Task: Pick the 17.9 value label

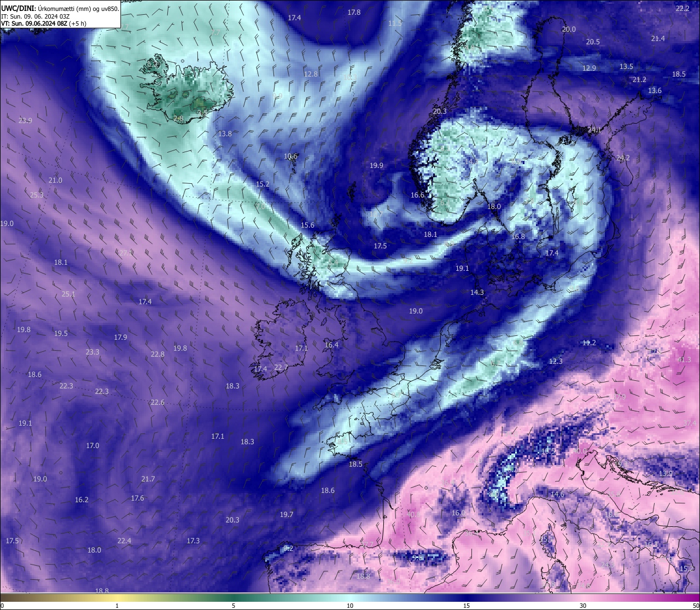Action: point(120,337)
